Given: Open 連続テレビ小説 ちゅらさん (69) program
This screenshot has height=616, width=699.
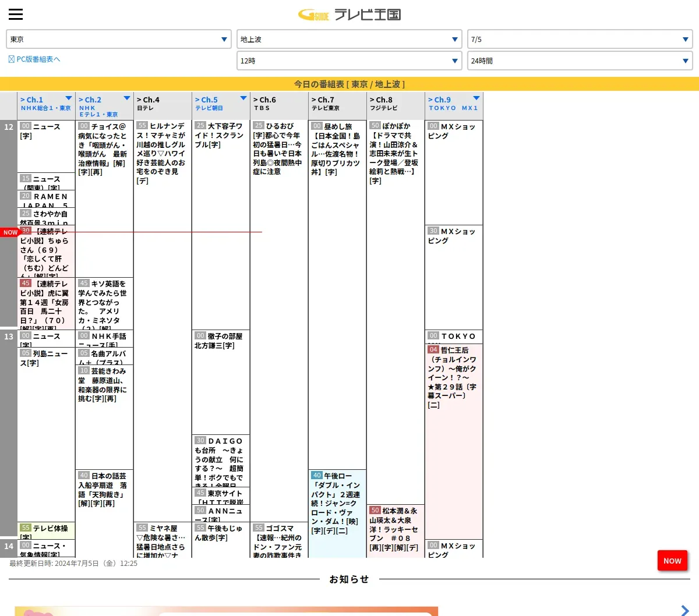Looking at the screenshot, I should click(x=46, y=252).
